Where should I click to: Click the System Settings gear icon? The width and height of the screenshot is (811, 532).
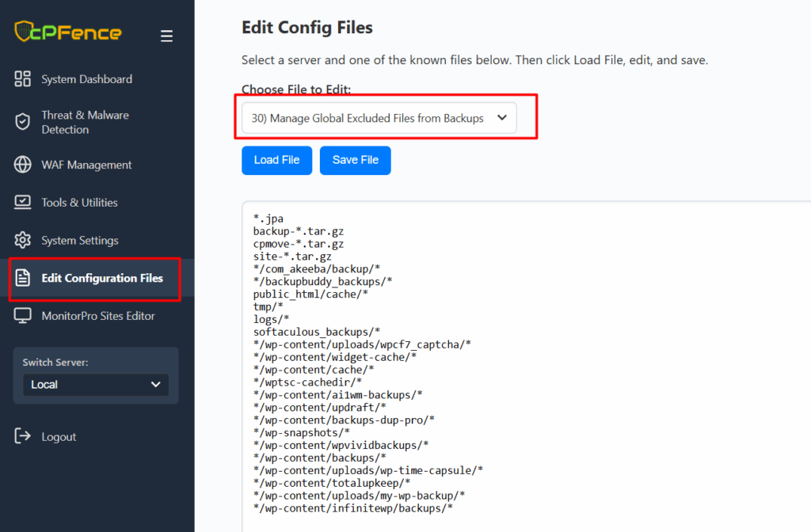[x=23, y=240]
